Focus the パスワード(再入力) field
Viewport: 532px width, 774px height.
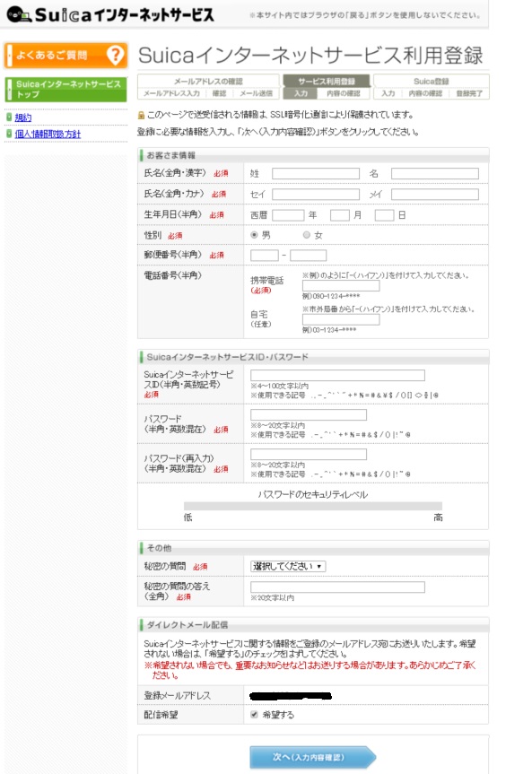(309, 454)
